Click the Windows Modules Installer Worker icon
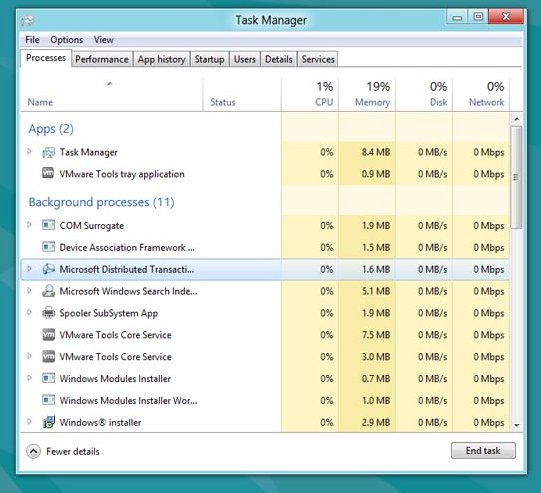This screenshot has height=493, width=541. point(48,400)
